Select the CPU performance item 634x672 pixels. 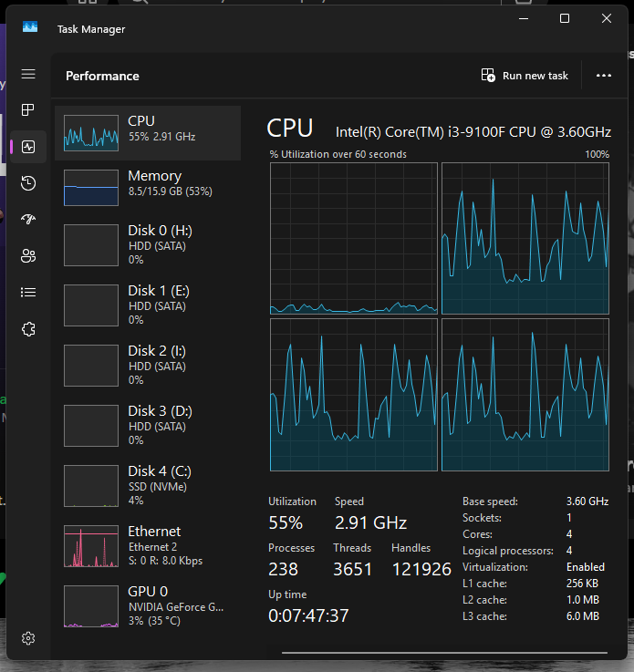click(x=148, y=133)
